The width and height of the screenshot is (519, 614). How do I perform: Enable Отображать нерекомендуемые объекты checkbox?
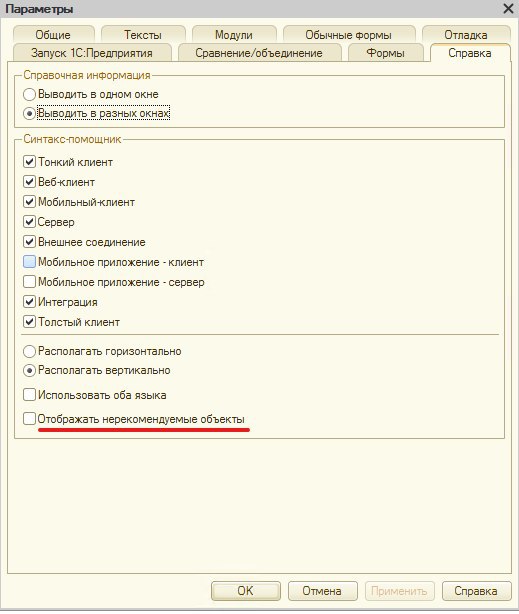29,419
